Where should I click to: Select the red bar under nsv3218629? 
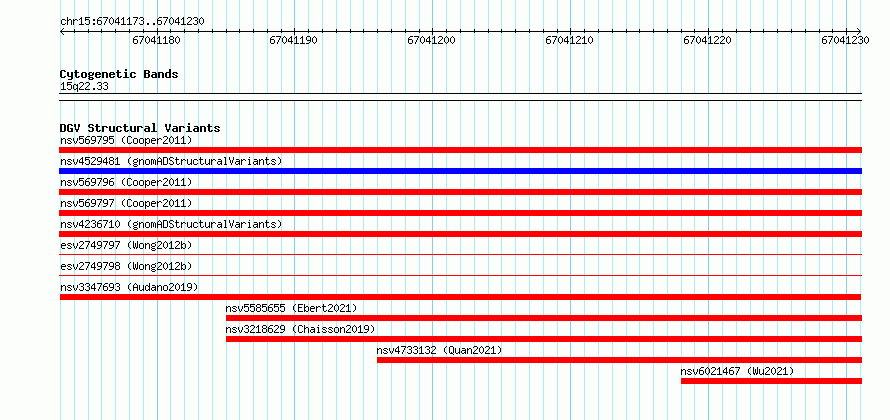tap(544, 339)
